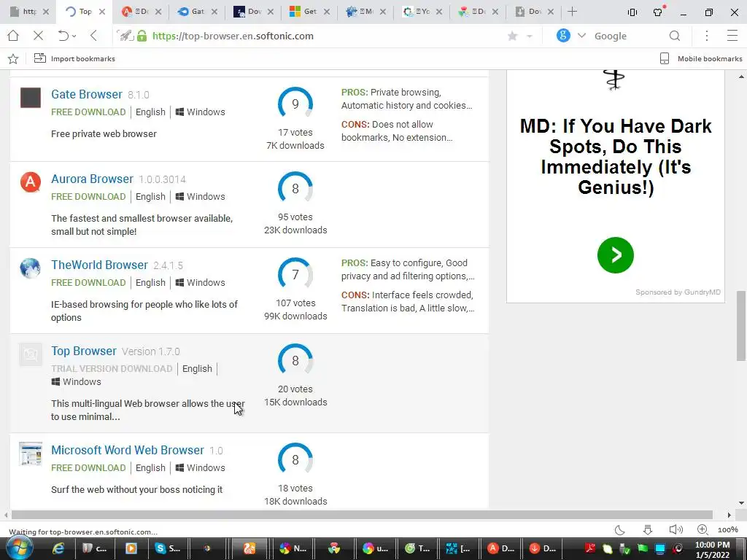Viewport: 747px width, 560px height.
Task: Click the Gate Browser rating 9 dial
Action: 295,104
